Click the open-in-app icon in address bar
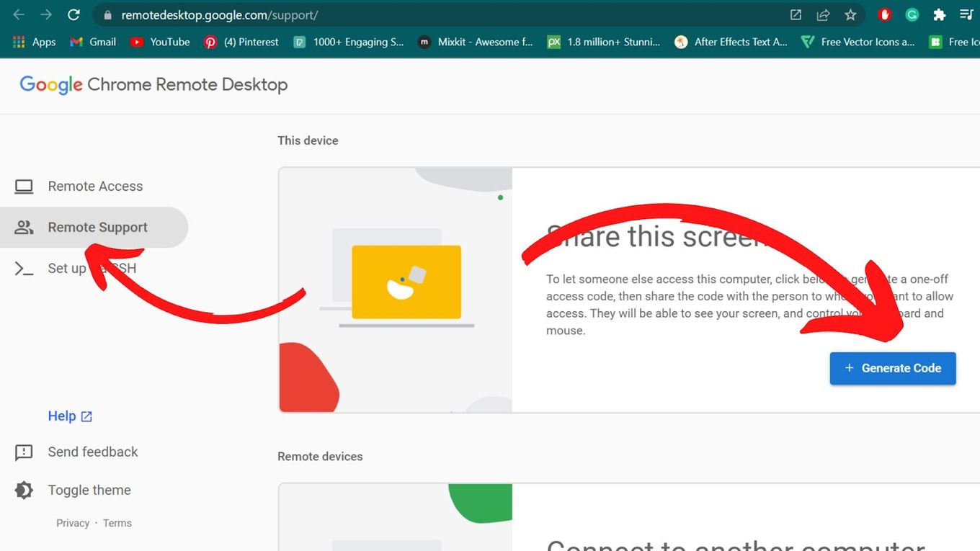The width and height of the screenshot is (980, 551). pyautogui.click(x=796, y=14)
